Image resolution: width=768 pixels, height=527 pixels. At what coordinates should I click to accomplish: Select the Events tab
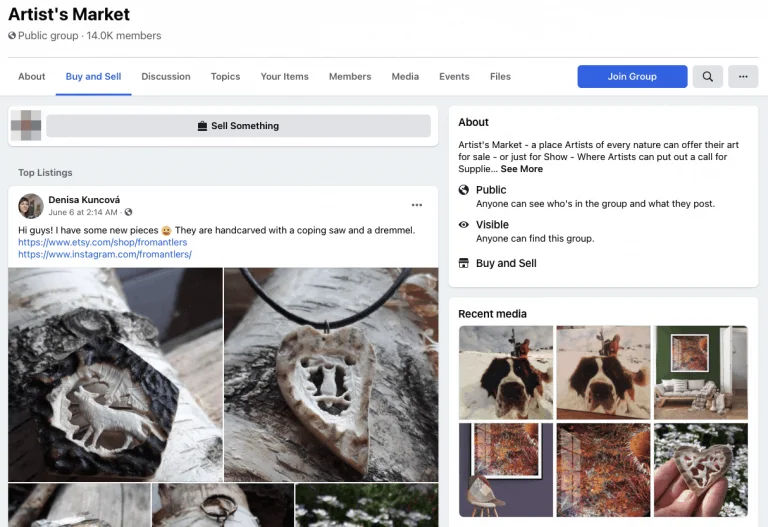pos(454,77)
